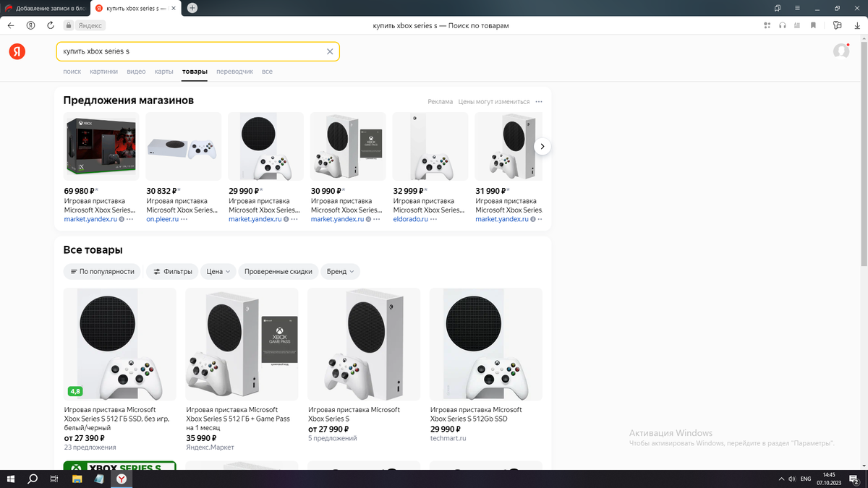This screenshot has width=868, height=488.
Task: Click the padlock site security icon
Action: [x=69, y=25]
